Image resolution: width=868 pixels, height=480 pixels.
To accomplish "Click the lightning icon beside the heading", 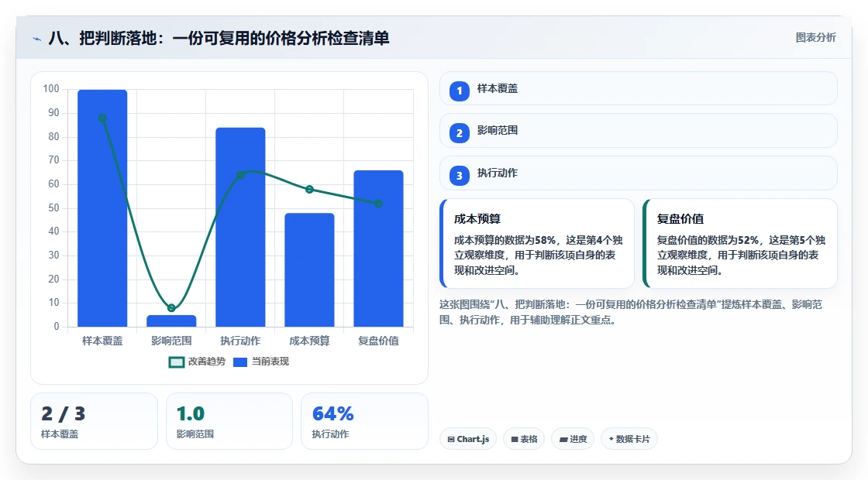I will click(x=37, y=39).
